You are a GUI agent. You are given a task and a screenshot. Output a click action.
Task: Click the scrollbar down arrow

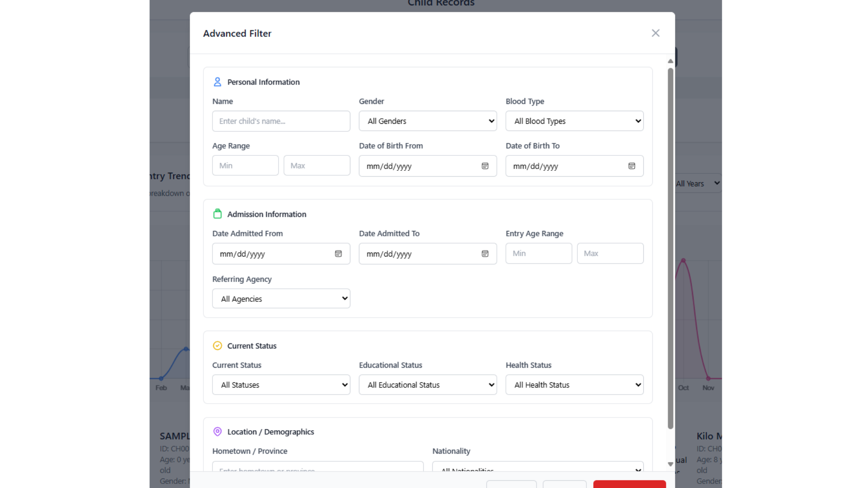click(x=670, y=464)
